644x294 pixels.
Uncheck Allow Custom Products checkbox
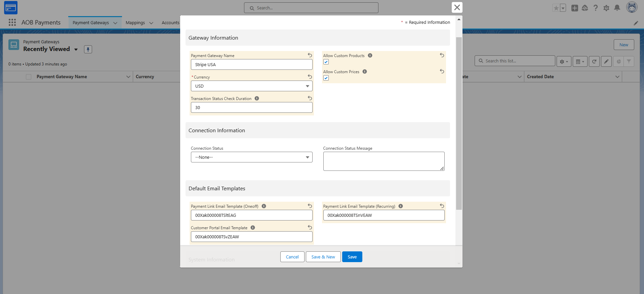[326, 62]
